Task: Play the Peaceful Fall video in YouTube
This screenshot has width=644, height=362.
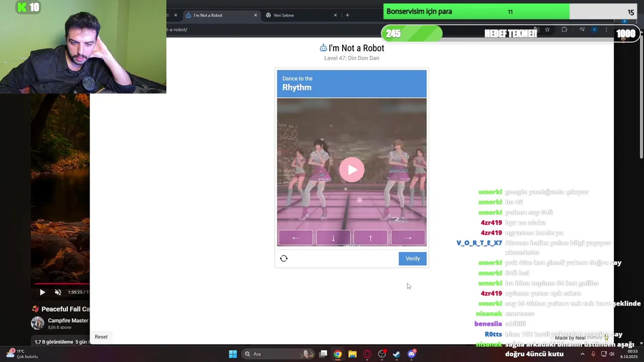Action: 42,292
